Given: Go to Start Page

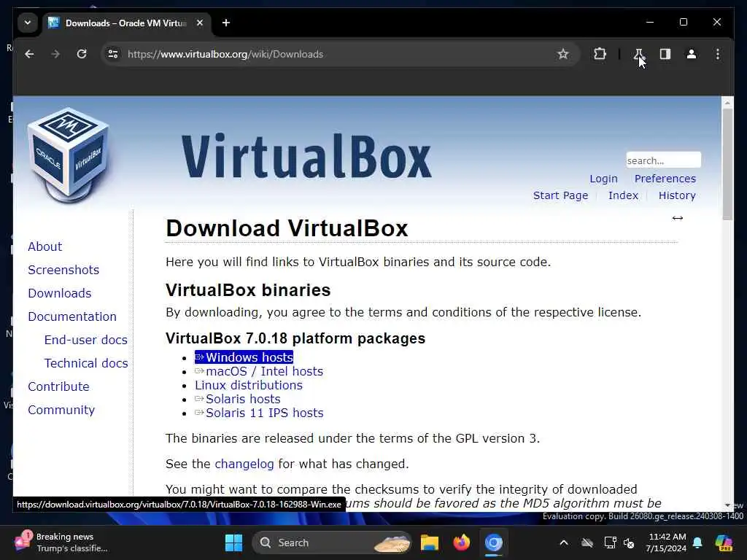Looking at the screenshot, I should tap(560, 195).
